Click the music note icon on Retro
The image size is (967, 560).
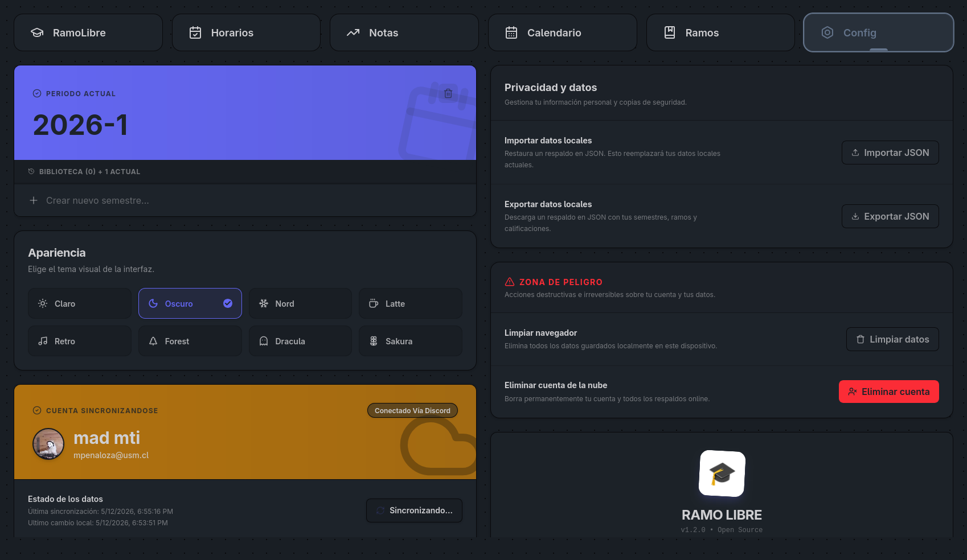[x=43, y=341]
